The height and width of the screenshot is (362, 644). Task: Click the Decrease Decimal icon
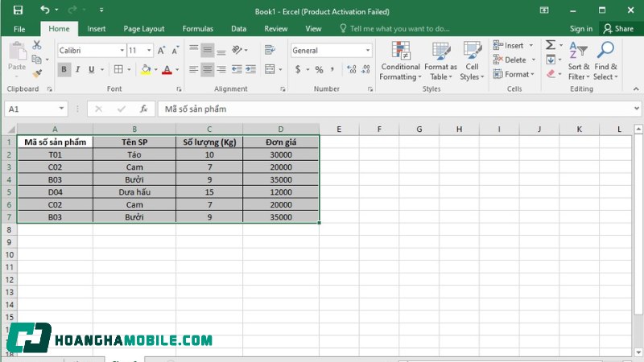point(366,69)
